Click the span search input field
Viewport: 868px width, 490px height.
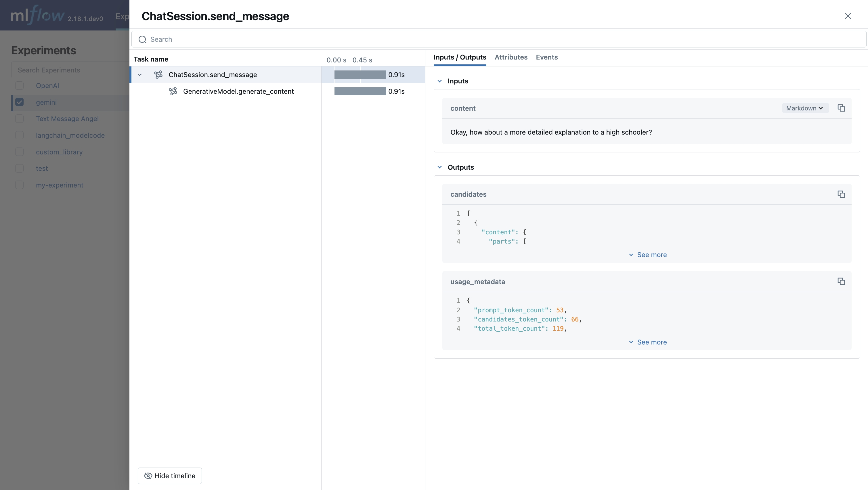coord(499,39)
